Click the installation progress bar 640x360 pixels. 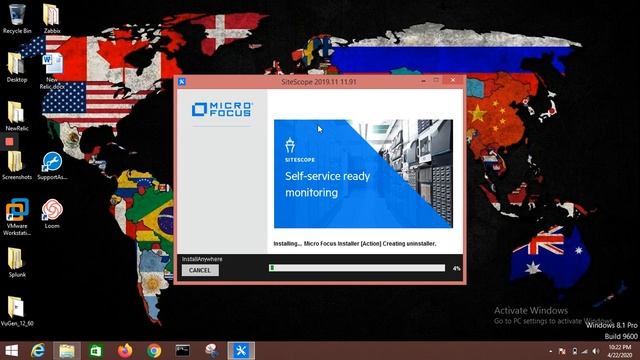pyautogui.click(x=357, y=268)
